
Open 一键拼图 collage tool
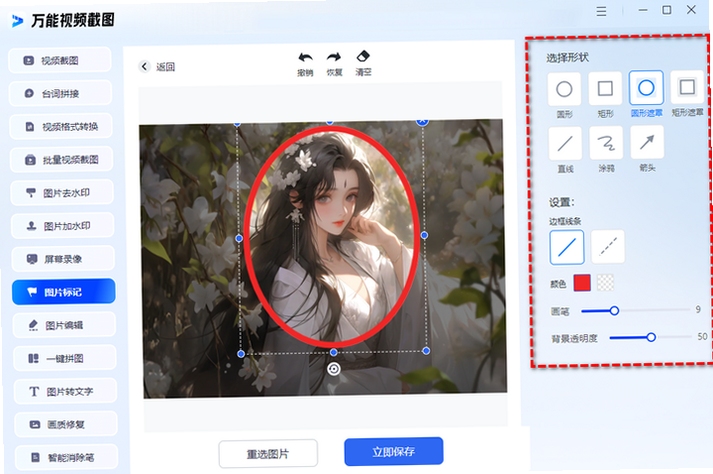click(x=65, y=358)
